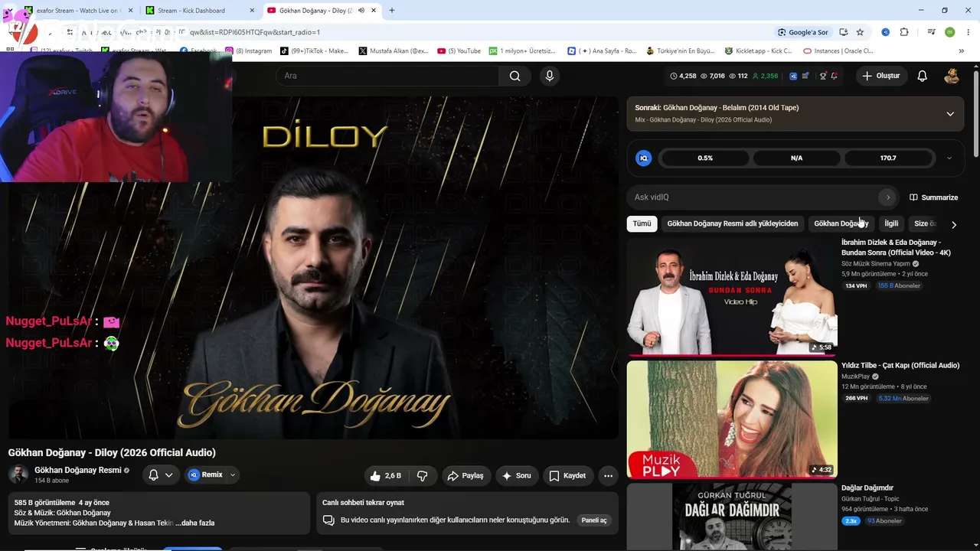Open the YouTube bookmark in the bookmarks bar
Image resolution: width=980 pixels, height=551 pixels.
click(x=459, y=51)
